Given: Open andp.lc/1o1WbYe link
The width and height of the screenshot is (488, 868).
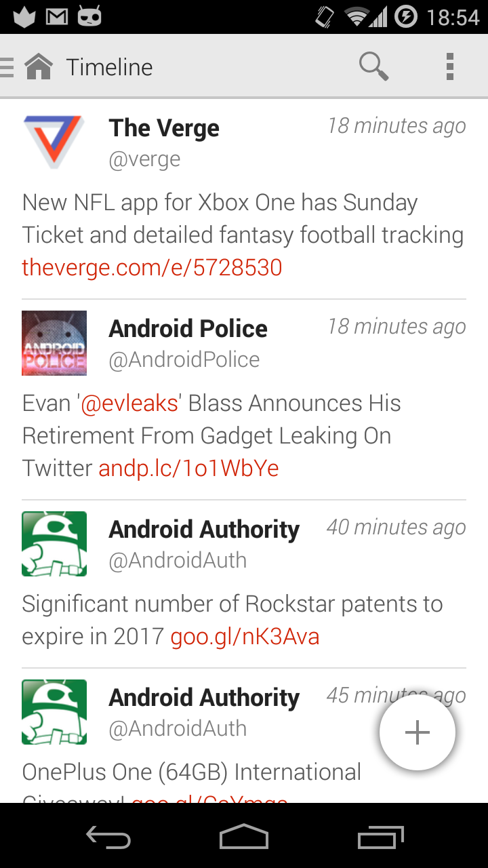Looking at the screenshot, I should coord(188,468).
